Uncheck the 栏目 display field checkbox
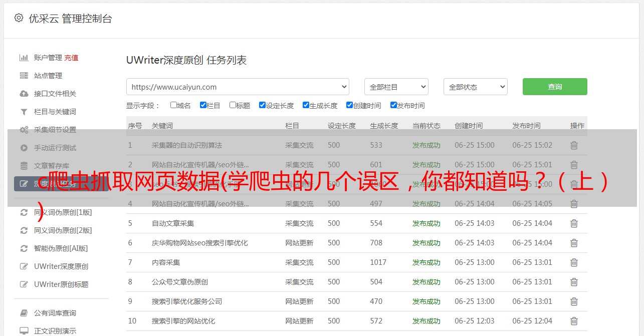Screen dimensions: 644x336 point(203,105)
